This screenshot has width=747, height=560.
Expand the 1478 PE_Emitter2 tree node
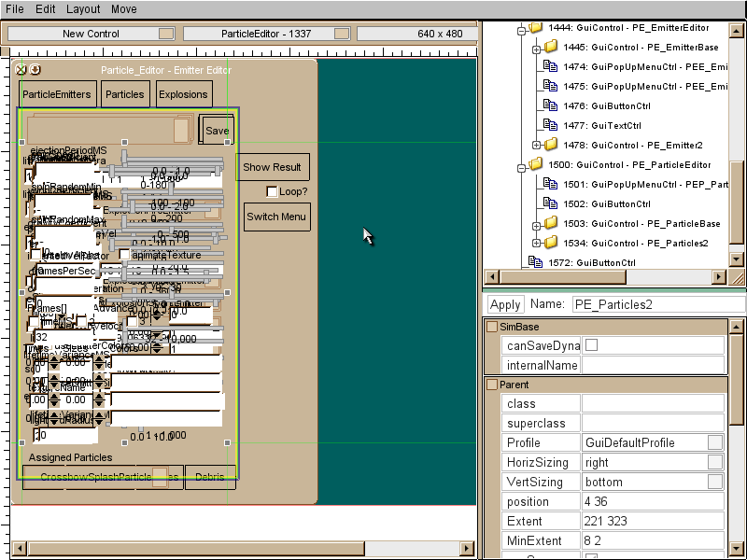click(x=537, y=145)
